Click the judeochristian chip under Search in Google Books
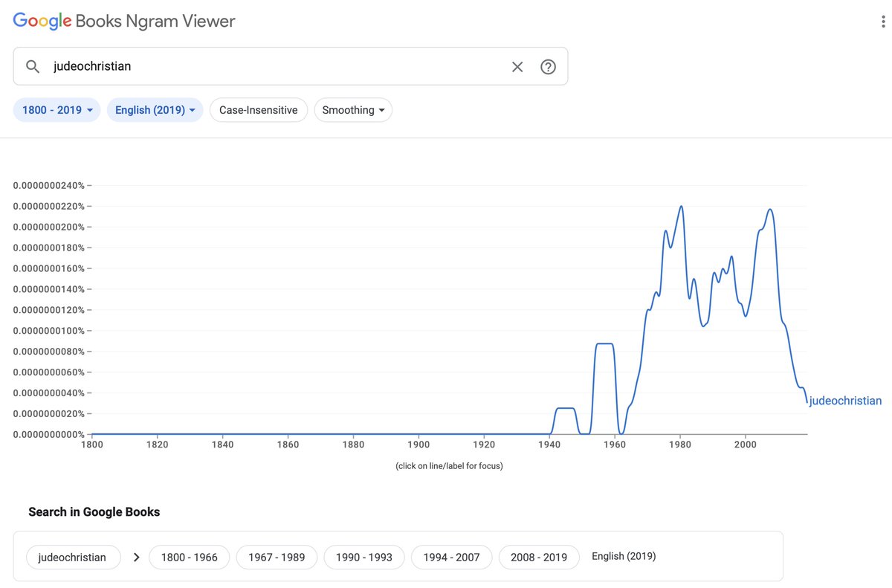 tap(73, 557)
